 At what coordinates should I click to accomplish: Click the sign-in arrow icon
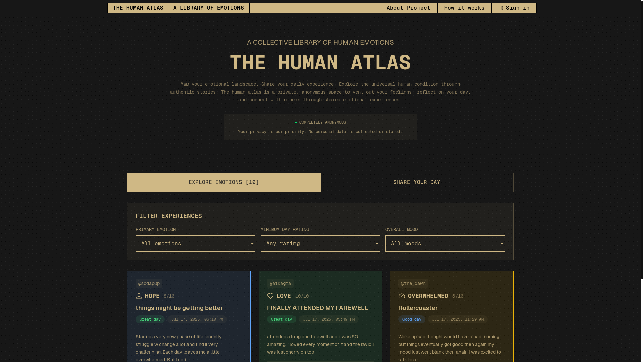coord(501,8)
